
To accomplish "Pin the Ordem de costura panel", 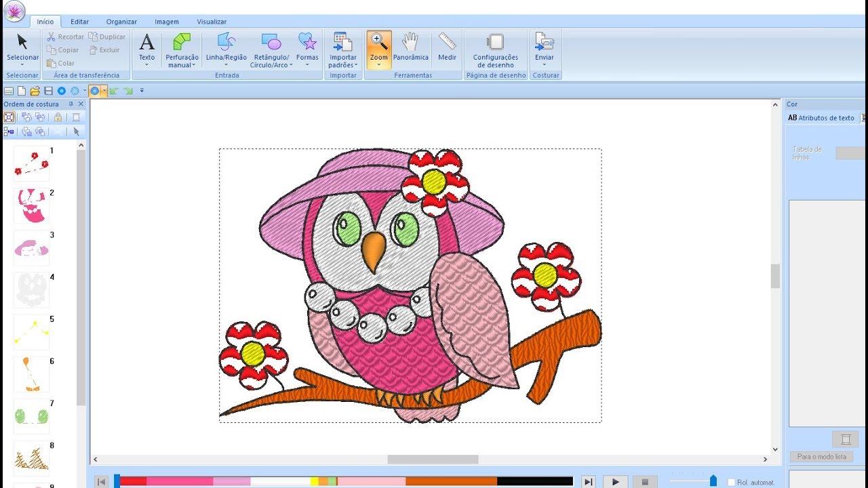I will click(x=71, y=104).
